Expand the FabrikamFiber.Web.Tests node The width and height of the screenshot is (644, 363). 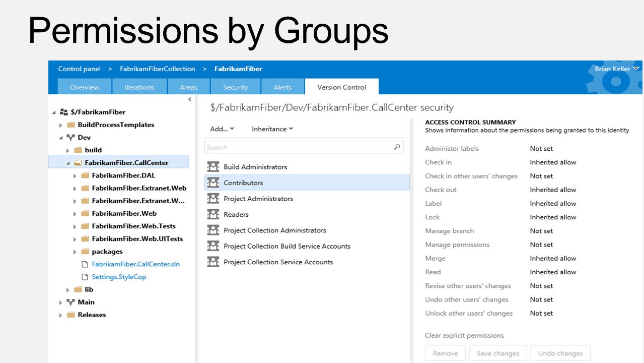[x=75, y=226]
